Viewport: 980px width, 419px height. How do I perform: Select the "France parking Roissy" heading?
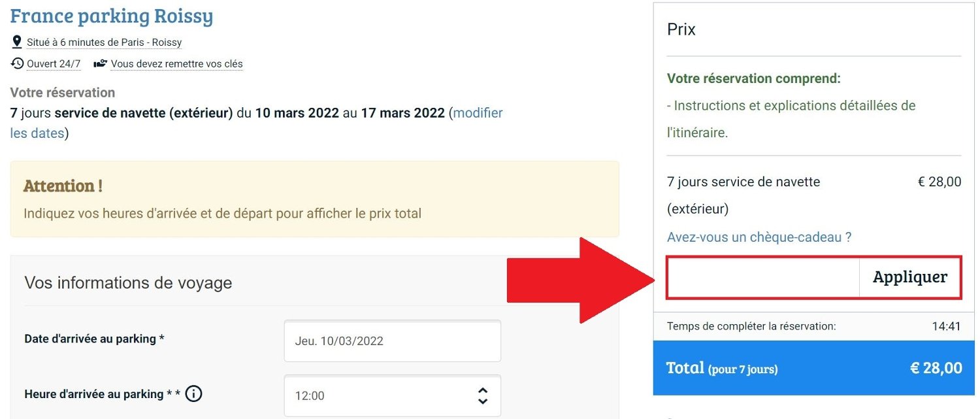[111, 16]
